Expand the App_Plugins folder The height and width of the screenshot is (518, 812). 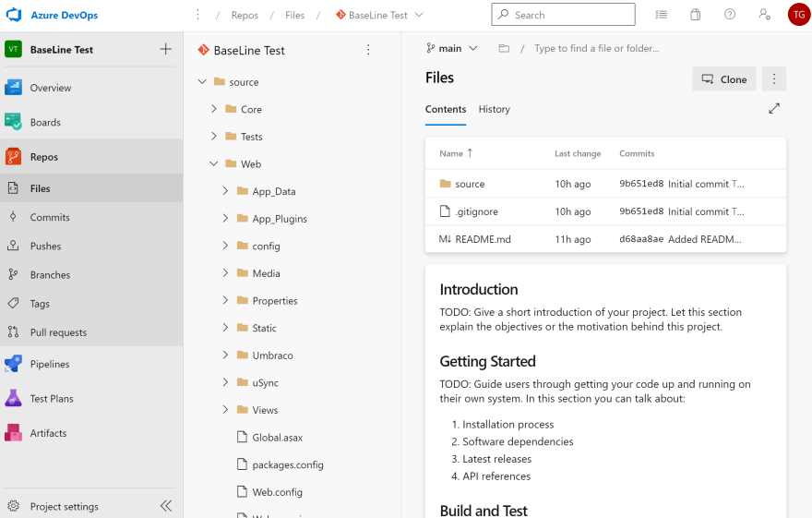pos(225,218)
